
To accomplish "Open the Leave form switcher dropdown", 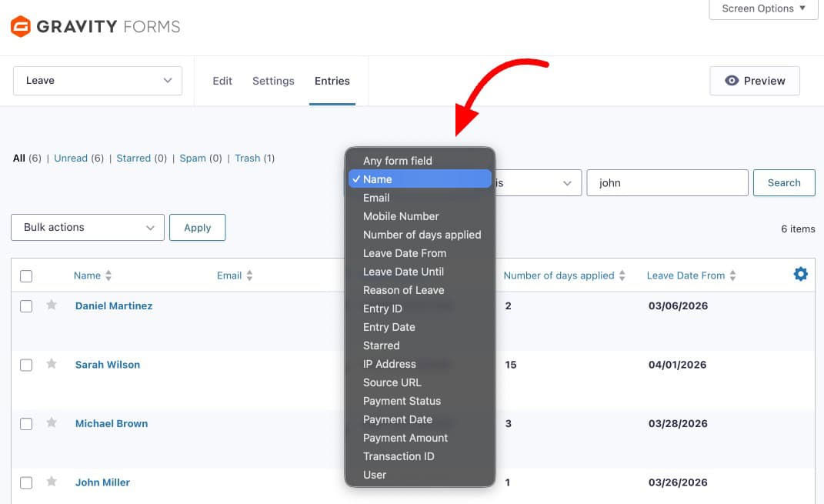I will pos(98,80).
